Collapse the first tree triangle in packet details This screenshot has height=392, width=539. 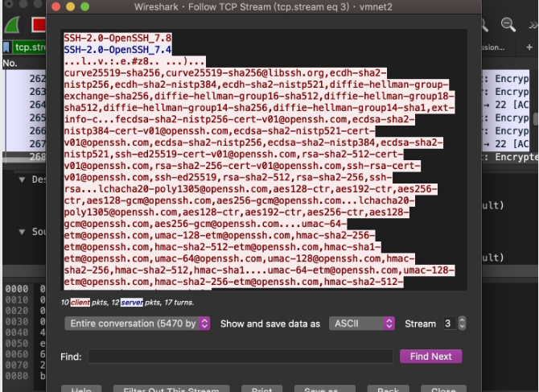coord(22,179)
